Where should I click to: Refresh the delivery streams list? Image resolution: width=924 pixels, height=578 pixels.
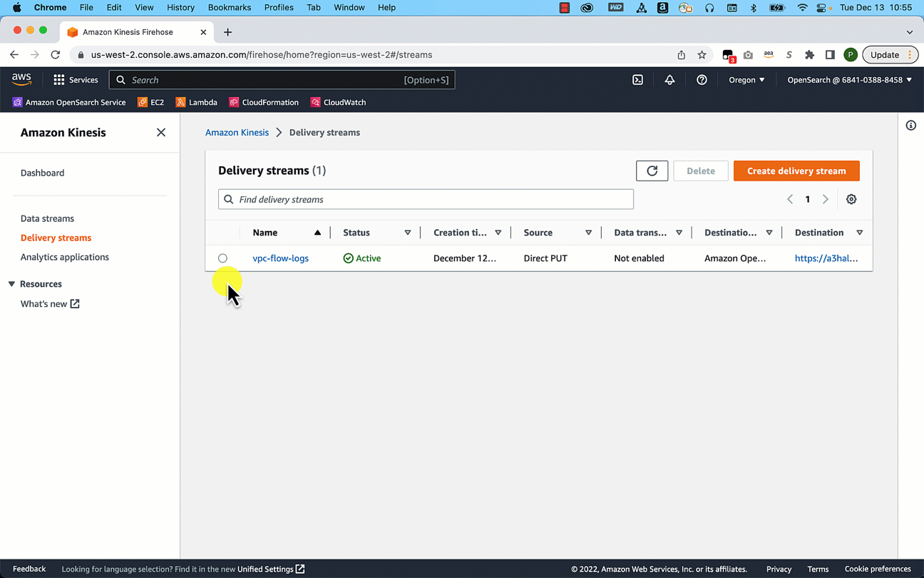[652, 171]
